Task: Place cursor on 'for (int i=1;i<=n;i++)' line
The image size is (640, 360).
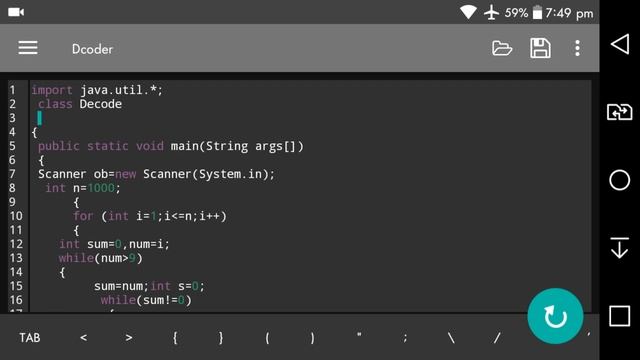Action: click(x=150, y=216)
